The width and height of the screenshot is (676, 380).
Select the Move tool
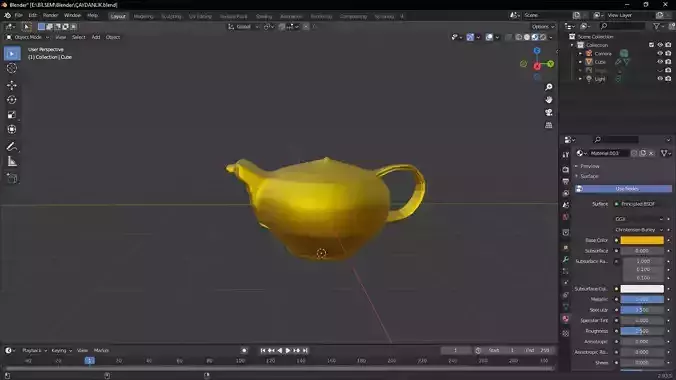click(x=12, y=85)
